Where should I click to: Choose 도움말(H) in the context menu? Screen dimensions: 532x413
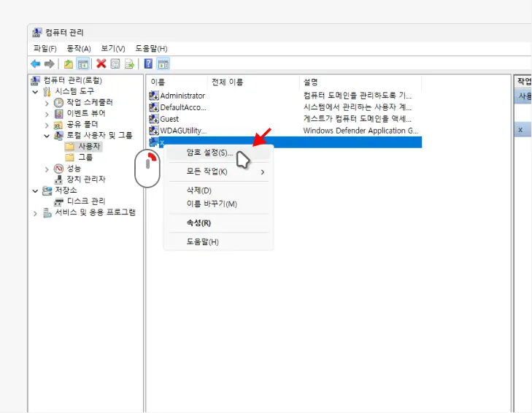coord(218,242)
